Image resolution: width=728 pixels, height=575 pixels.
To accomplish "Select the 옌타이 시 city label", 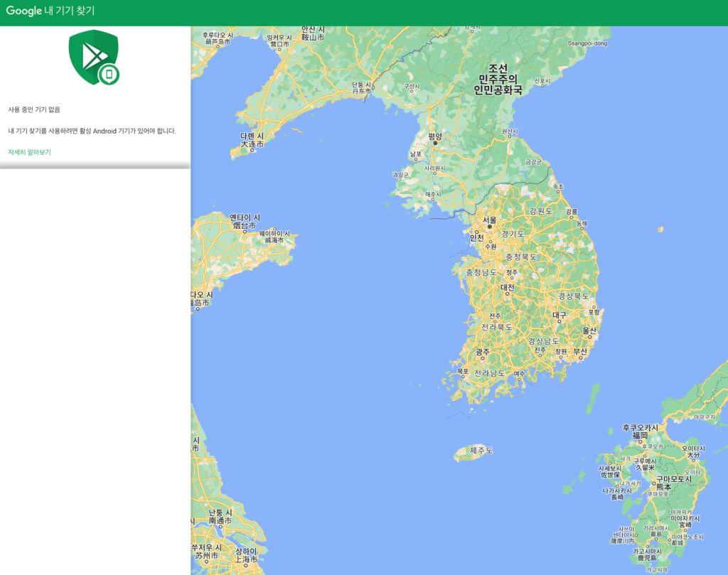I will 245,217.
